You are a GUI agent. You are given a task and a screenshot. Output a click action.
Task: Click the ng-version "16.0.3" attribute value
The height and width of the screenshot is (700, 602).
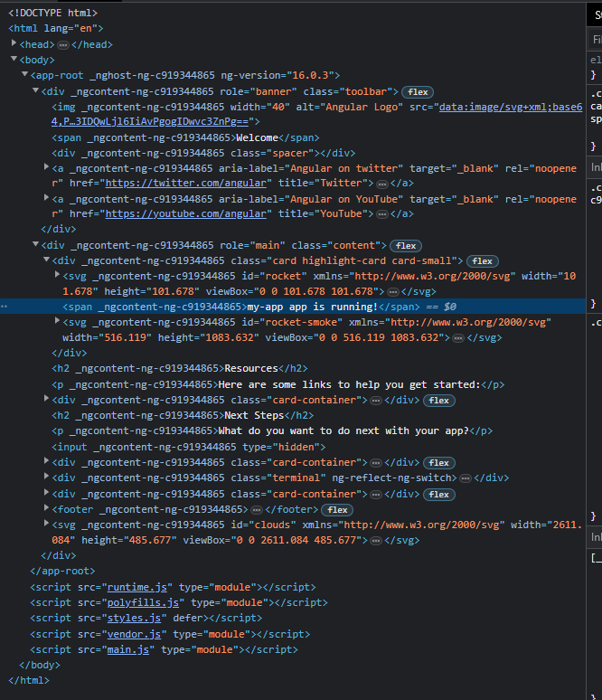(311, 75)
